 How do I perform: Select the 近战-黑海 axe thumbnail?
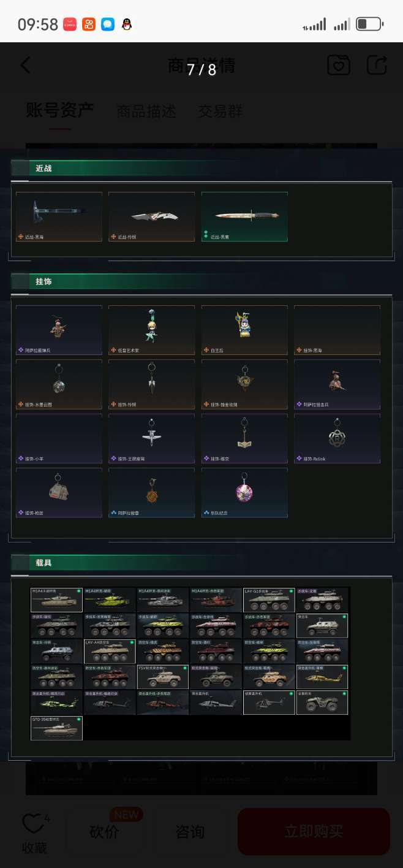59,216
